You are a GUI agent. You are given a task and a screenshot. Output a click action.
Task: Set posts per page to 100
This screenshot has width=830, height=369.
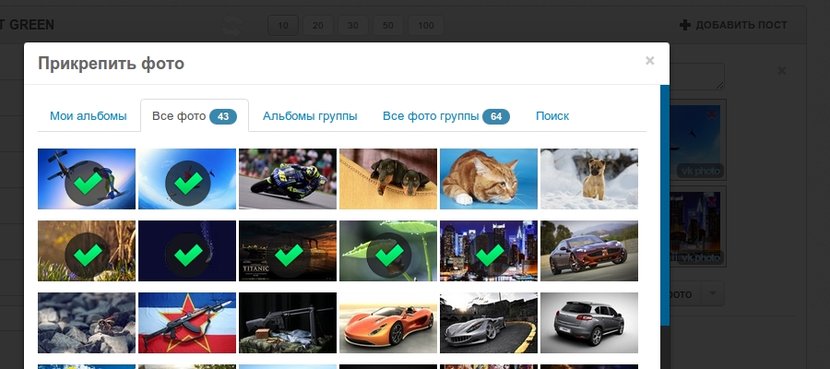(x=426, y=25)
